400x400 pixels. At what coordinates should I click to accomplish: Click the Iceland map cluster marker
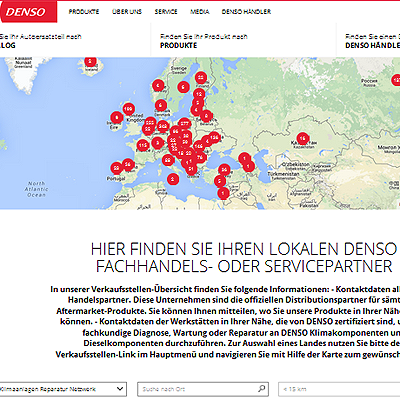point(90,61)
